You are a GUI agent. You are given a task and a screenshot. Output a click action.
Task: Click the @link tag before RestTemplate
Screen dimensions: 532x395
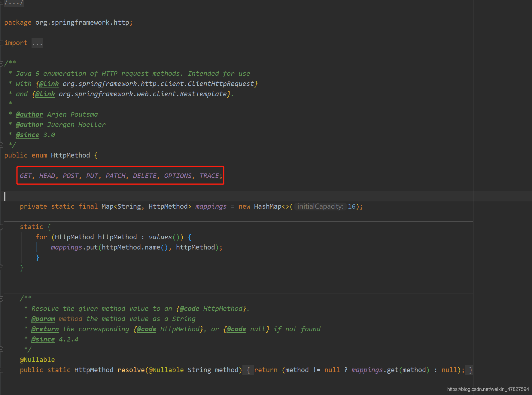pyautogui.click(x=45, y=94)
